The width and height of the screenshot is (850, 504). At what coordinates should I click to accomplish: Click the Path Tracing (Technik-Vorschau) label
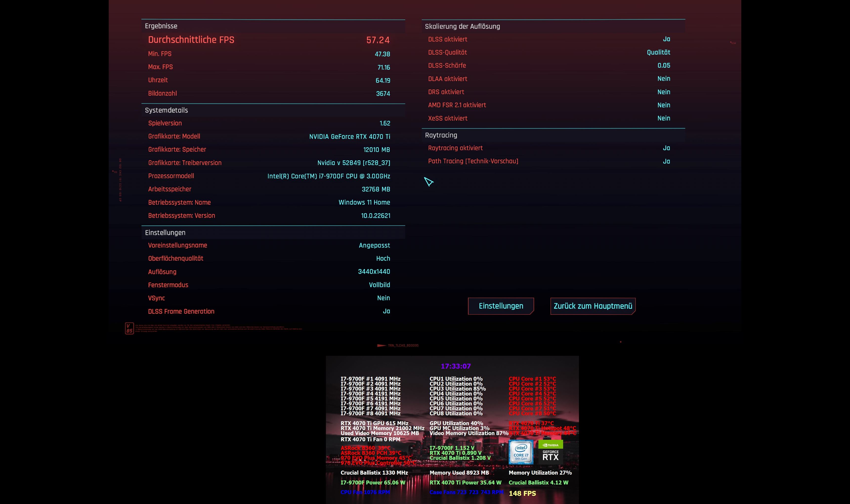point(473,161)
